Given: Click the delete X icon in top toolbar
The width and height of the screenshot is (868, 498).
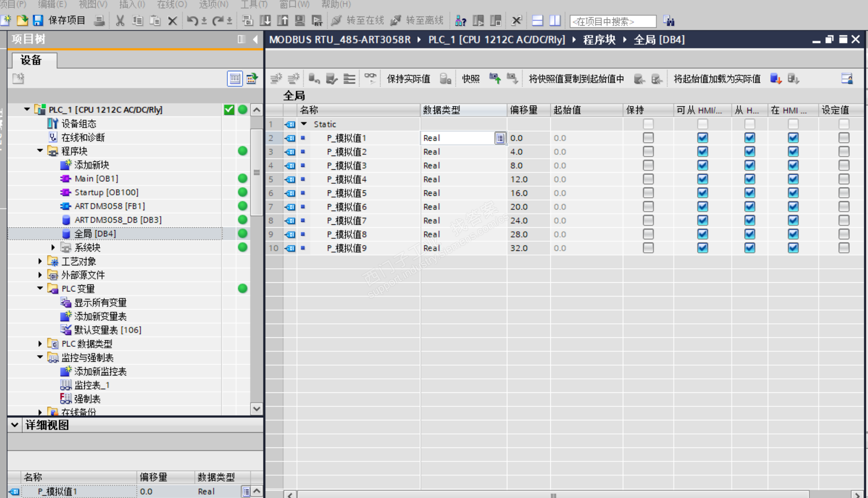Looking at the screenshot, I should click(173, 20).
